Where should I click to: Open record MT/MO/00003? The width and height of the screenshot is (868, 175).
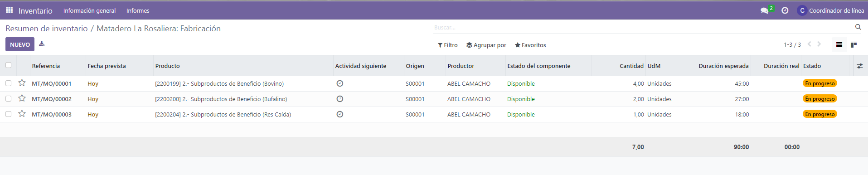coord(52,114)
